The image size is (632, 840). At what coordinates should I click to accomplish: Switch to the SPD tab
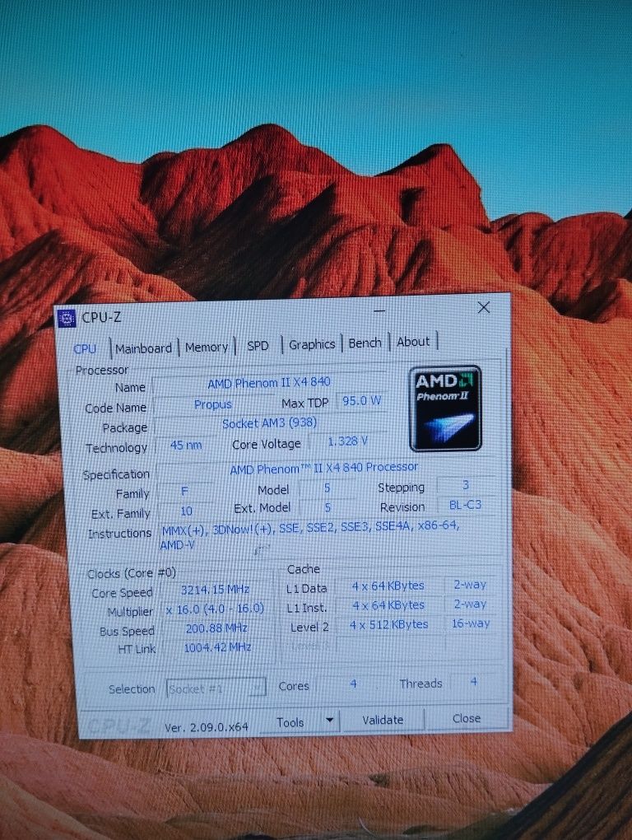point(258,346)
